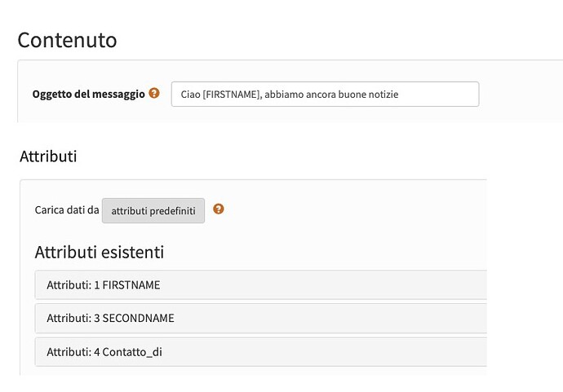Focus the message subject input field
Viewport: 563px width, 392px height.
[x=325, y=95]
